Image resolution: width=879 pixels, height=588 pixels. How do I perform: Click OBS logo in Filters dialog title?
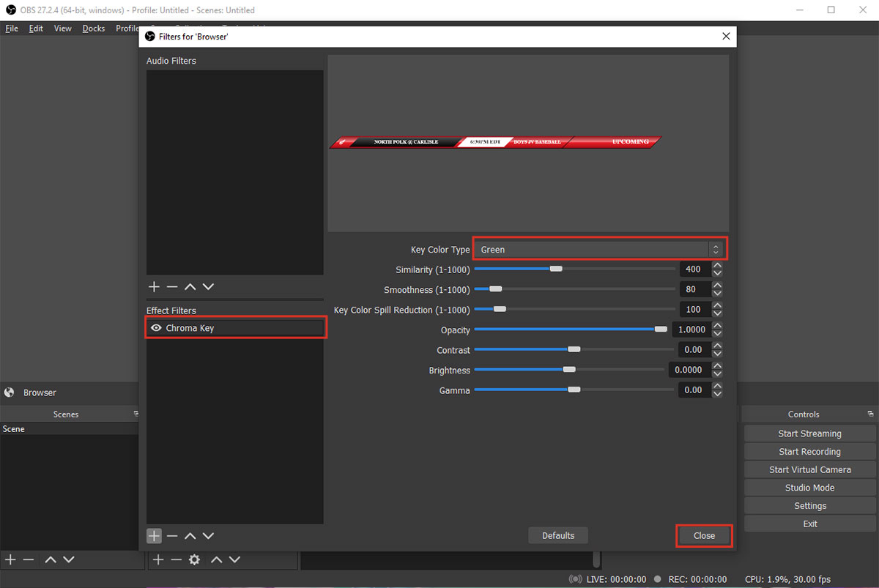click(150, 36)
